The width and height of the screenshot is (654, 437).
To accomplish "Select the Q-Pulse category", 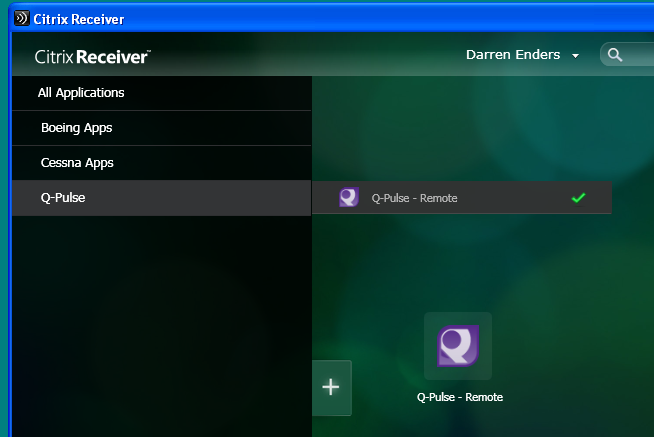I will 162,198.
